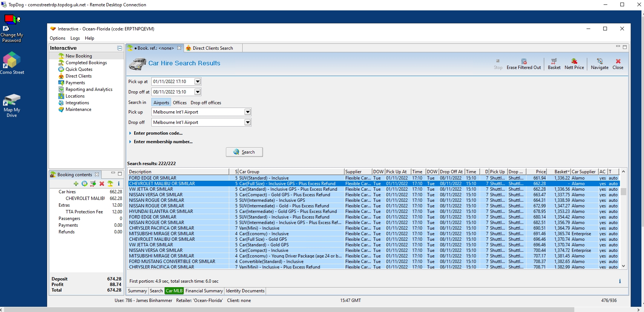Maximize the Booking contents panel
The image size is (644, 312).
click(120, 174)
